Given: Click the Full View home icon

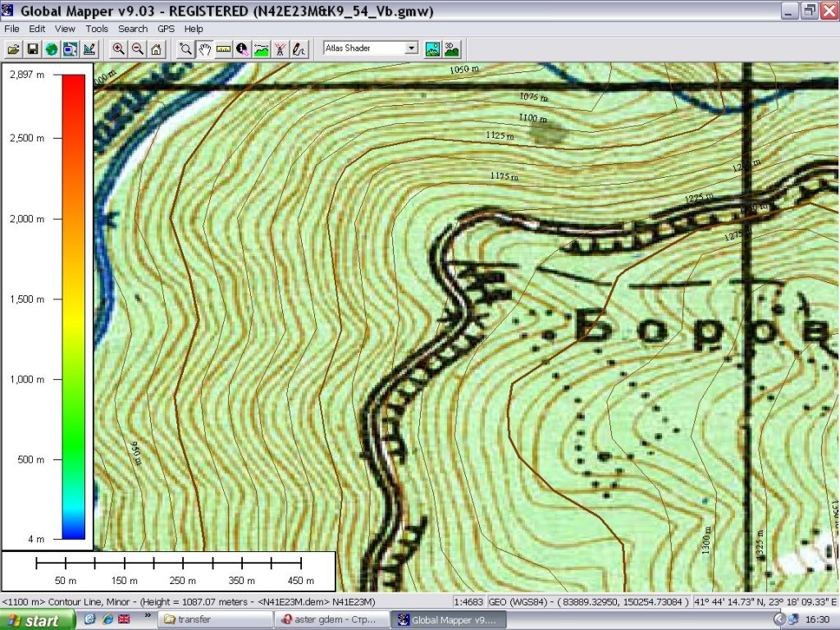Looking at the screenshot, I should (156, 49).
